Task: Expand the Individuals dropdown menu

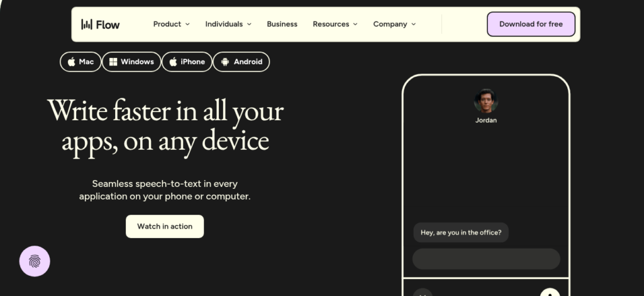Action: pyautogui.click(x=228, y=25)
